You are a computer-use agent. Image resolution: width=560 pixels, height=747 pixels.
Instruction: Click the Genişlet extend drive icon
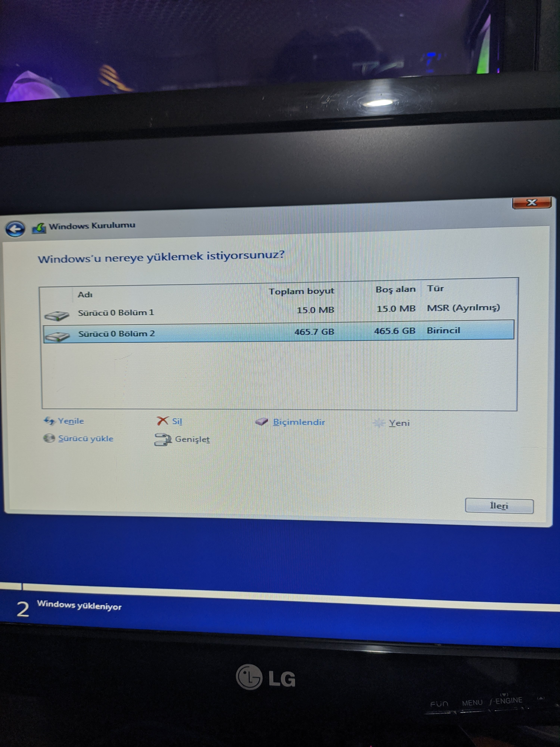click(x=162, y=439)
